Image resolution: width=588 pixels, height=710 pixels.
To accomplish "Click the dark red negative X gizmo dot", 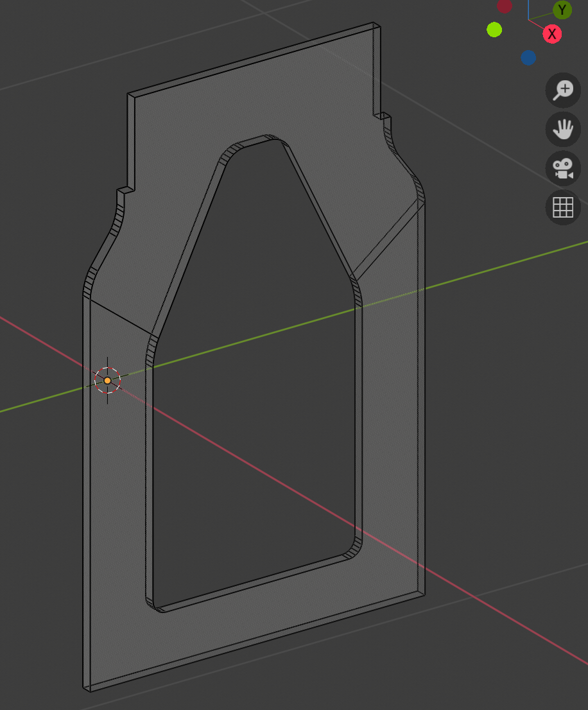I will [505, 6].
